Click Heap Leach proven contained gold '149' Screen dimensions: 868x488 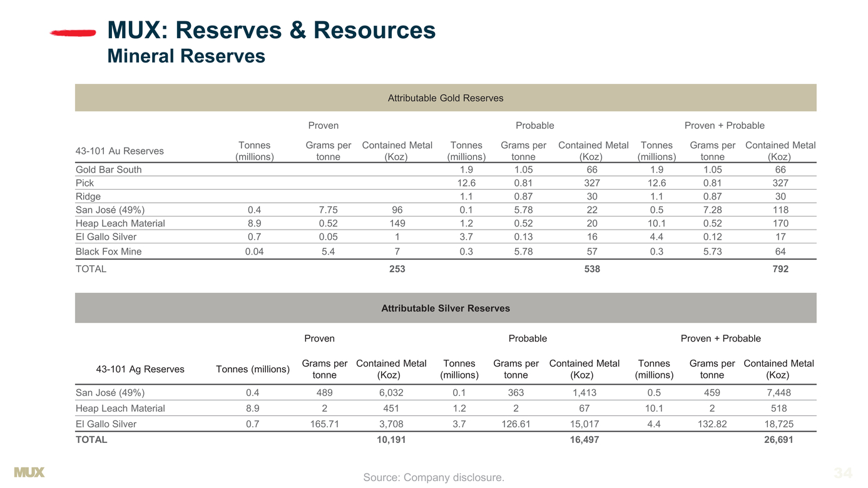397,223
